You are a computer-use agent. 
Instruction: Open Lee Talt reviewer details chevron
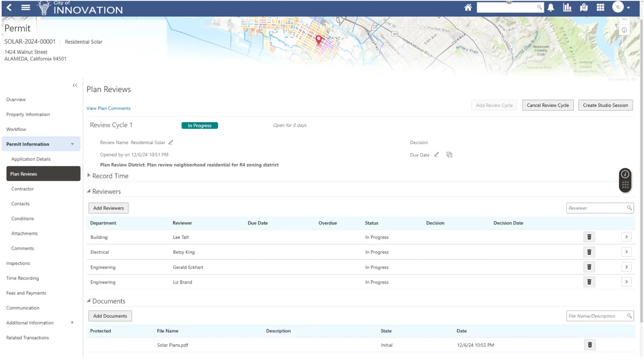click(x=626, y=237)
